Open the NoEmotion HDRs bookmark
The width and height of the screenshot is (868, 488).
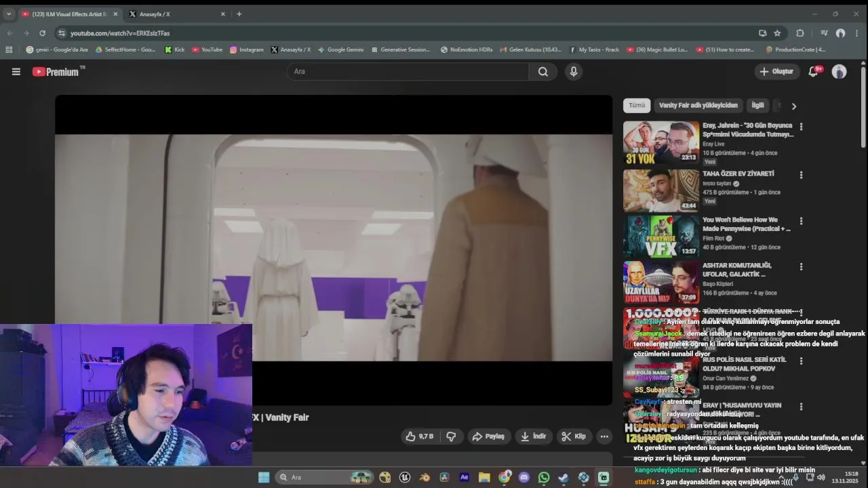click(467, 49)
